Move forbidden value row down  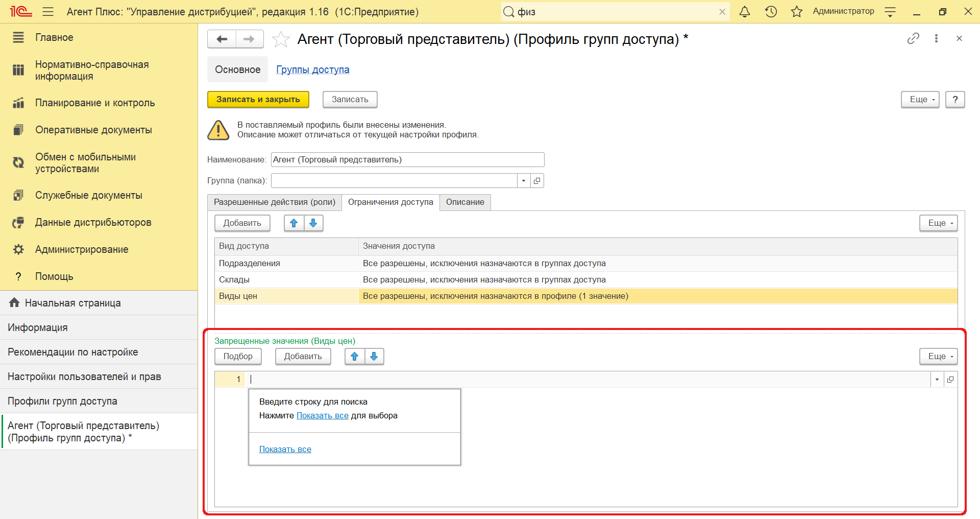coord(374,356)
